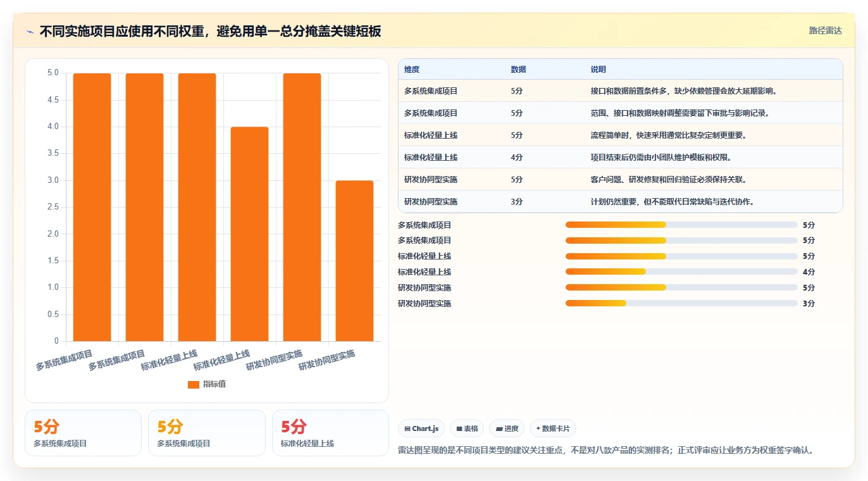Click the 研发协同型实施 progress bar showing 3分
This screenshot has height=481, width=868.
point(681,304)
